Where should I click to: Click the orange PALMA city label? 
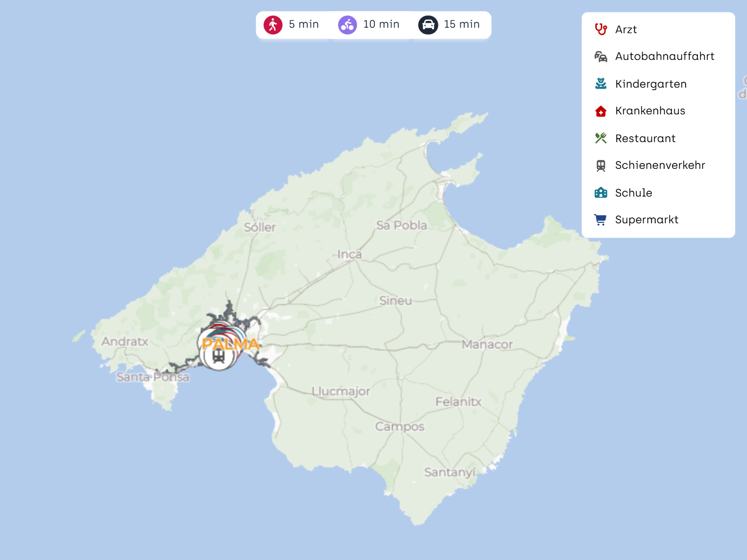[x=231, y=344]
